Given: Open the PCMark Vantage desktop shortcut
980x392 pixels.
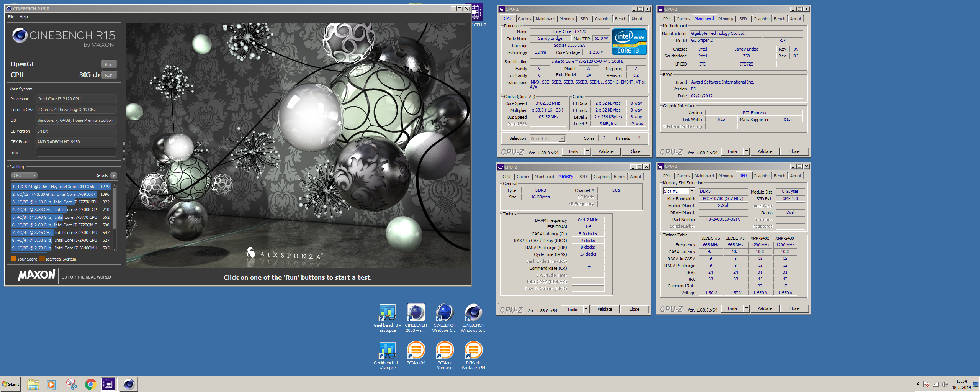Looking at the screenshot, I should (445, 355).
